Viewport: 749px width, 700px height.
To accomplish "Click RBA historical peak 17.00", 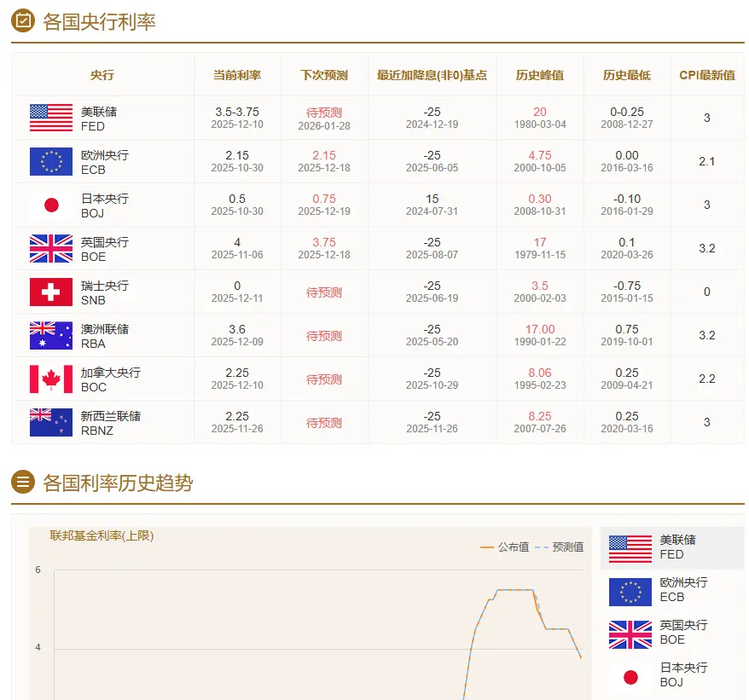I will pos(540,329).
